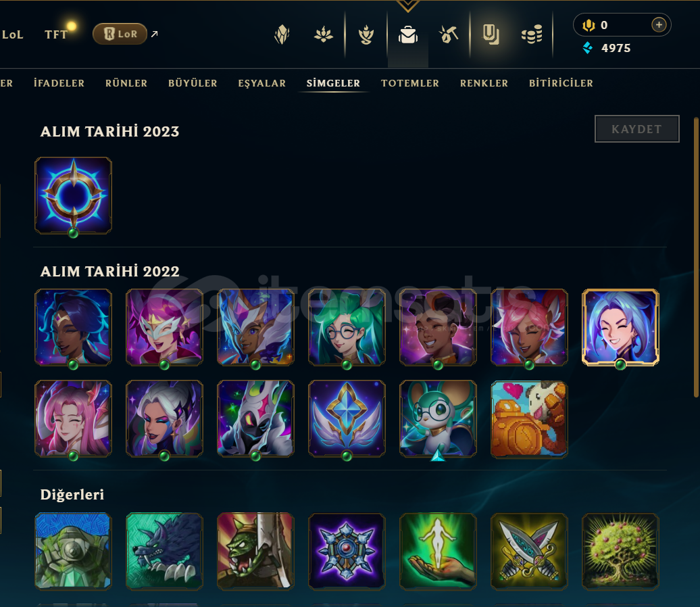Select the 2023 compass summoner icon

73,195
